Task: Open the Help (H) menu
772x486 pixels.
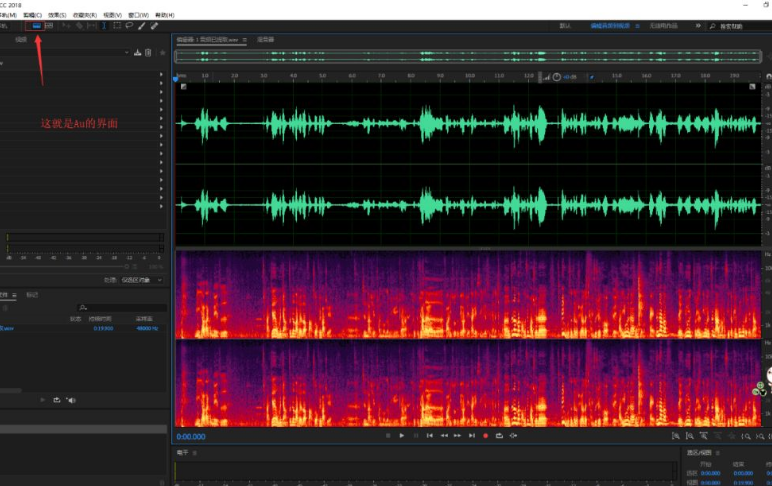Action: (x=164, y=15)
